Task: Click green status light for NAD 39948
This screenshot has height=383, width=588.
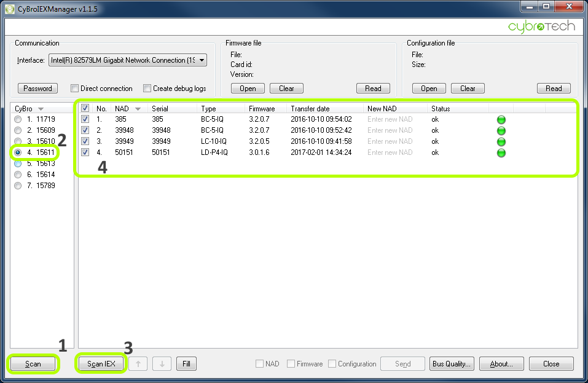Action: [501, 131]
